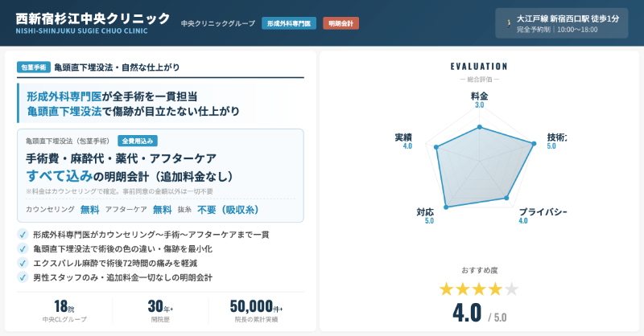644x336 pixels.
Task: Click the 包茎手術 category tag
Action: click(34, 68)
